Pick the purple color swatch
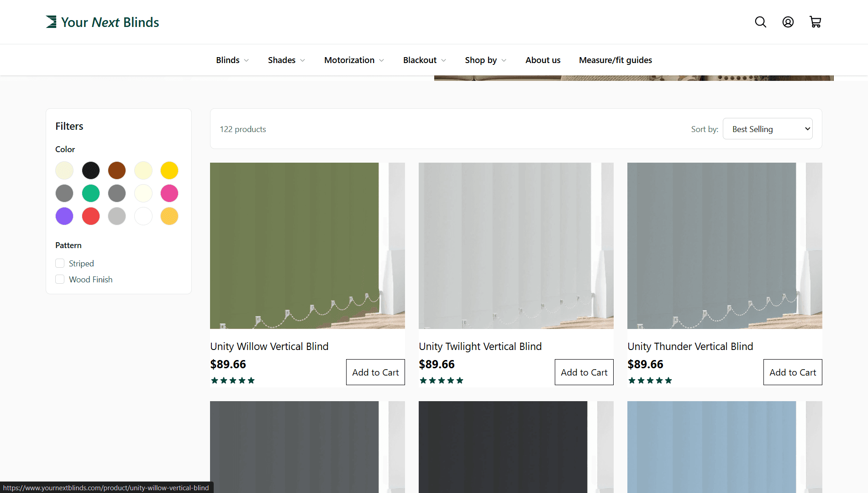 [x=64, y=216]
